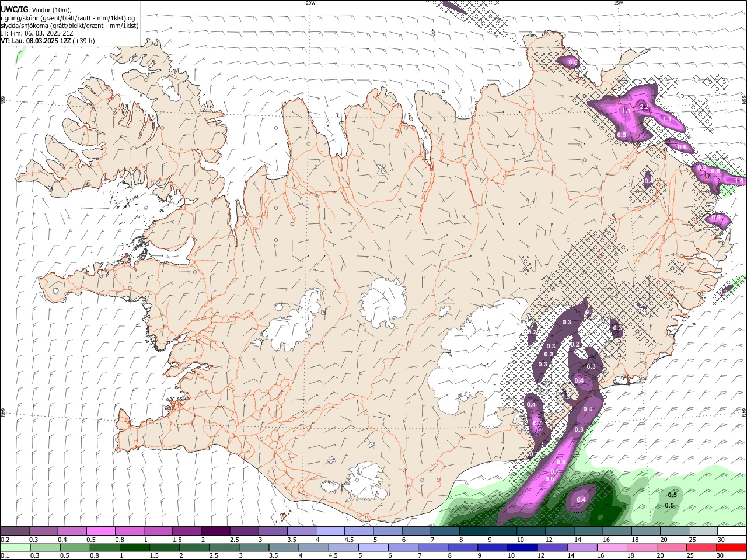Screen dimensions: 747x560
Task: Click the title text 'UWC/IG: Vindur (10m),'
Action: pyautogui.click(x=36, y=10)
